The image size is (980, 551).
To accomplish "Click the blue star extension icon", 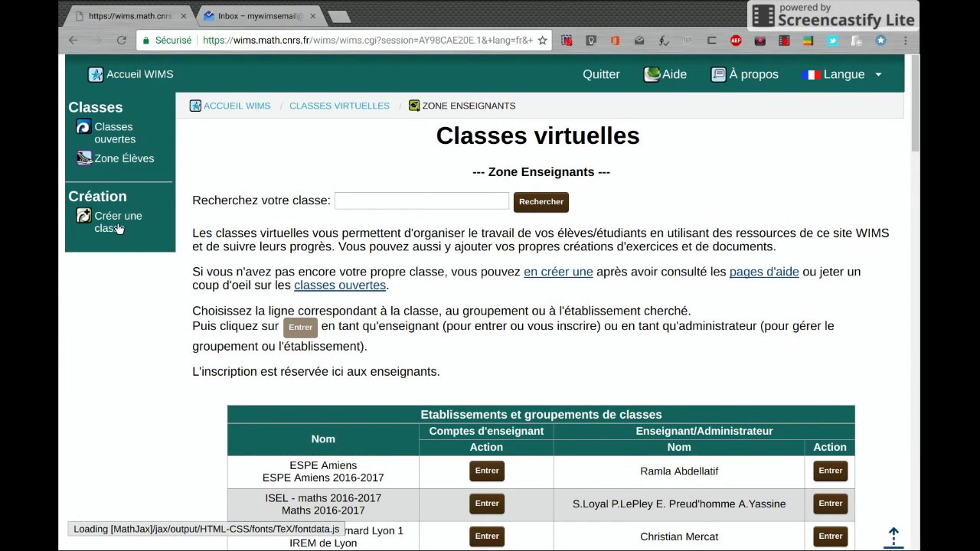I will (880, 41).
